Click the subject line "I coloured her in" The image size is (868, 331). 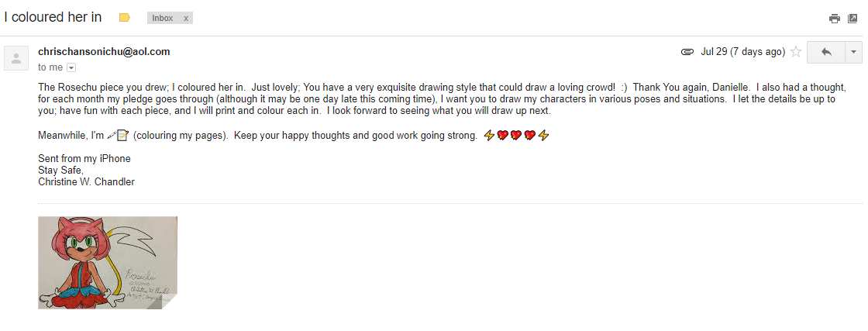[53, 17]
